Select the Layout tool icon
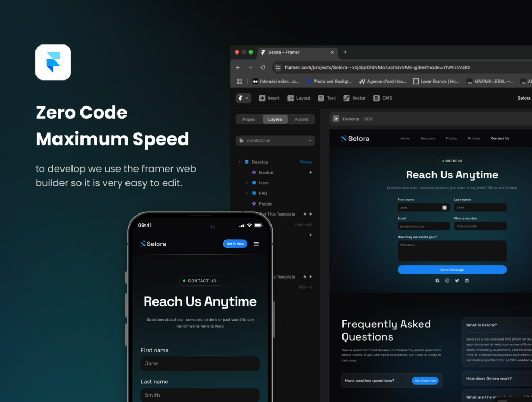The image size is (532, 402). click(291, 98)
